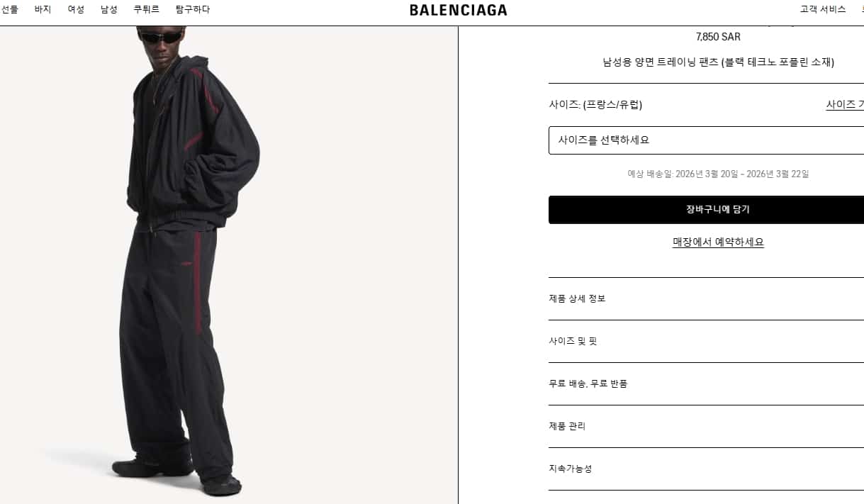Screen dimensions: 864x504
Task: Click the 장바구니에 담기 button
Action: (706, 210)
